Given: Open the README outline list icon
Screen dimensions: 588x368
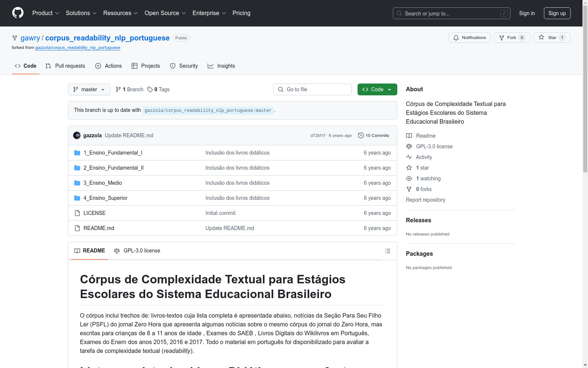Looking at the screenshot, I should click(388, 251).
